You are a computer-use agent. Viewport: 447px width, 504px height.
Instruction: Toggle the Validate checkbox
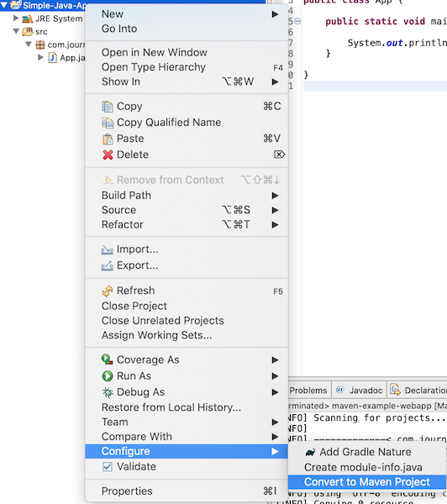coord(108,467)
